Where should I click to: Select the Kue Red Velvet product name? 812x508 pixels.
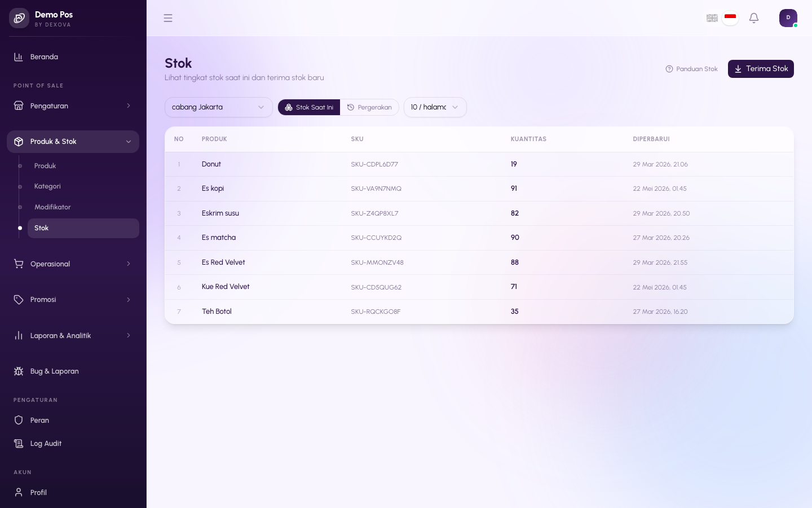pos(226,287)
